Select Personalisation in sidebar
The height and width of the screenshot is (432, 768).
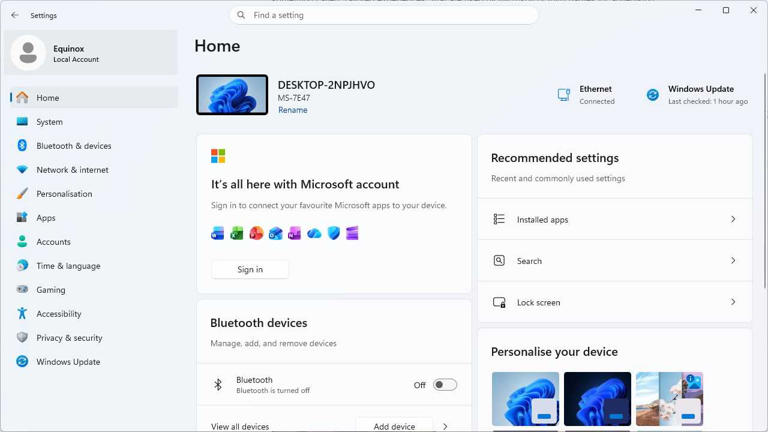93,193
